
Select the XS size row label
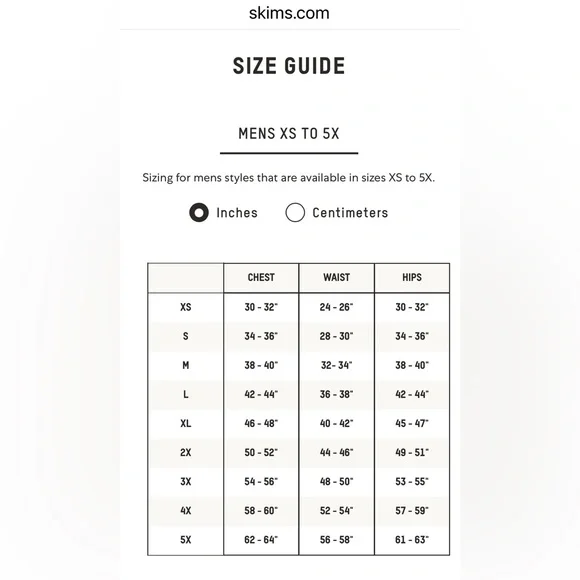click(186, 307)
